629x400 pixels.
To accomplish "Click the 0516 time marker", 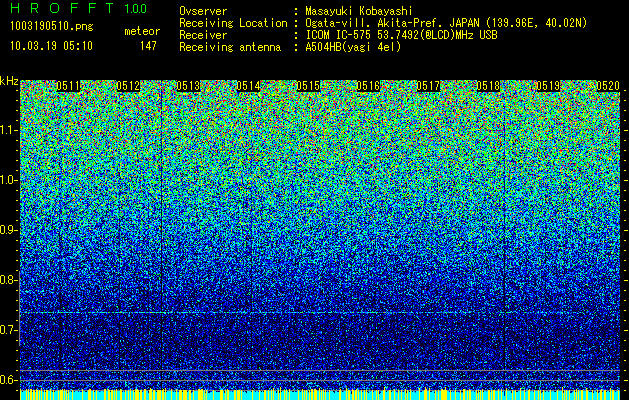I will pos(368,86).
